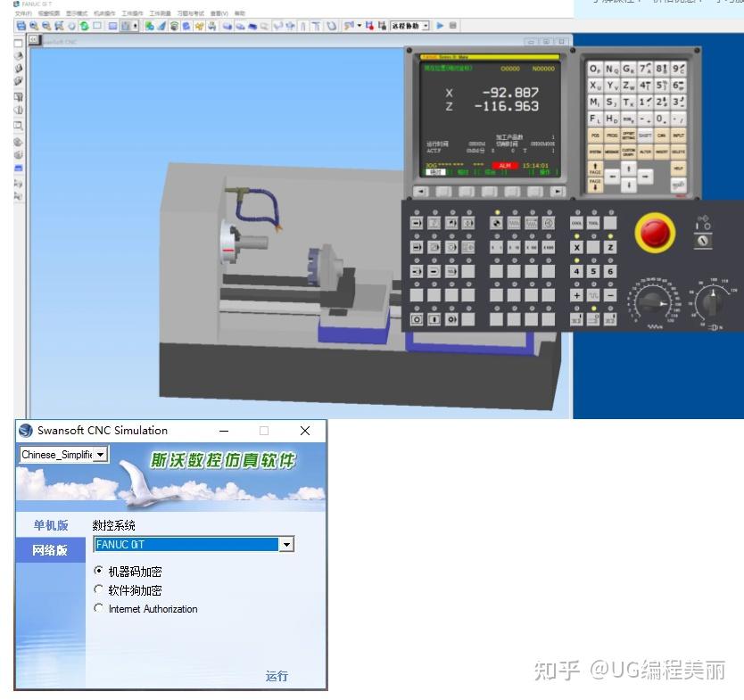Open the 帮助 menu
Viewport: 744px width, 700px height.
pos(240,13)
